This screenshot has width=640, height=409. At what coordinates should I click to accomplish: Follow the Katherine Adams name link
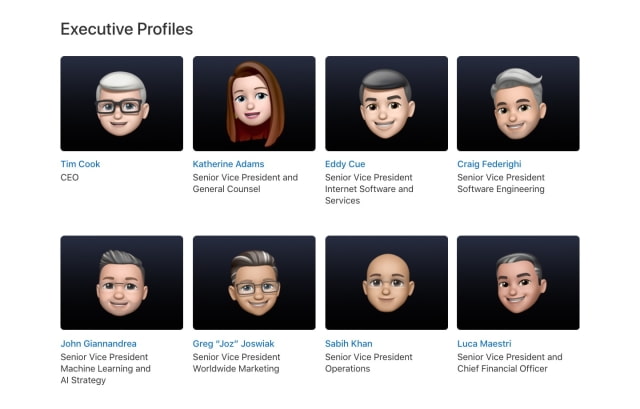[228, 164]
